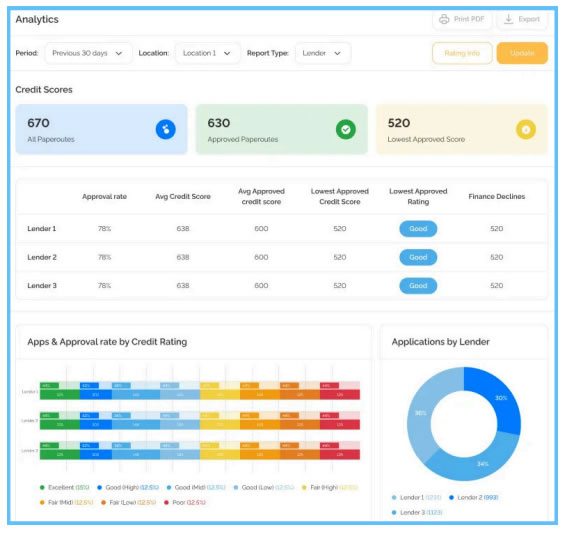Click the Applications by Lender heading

click(440, 342)
